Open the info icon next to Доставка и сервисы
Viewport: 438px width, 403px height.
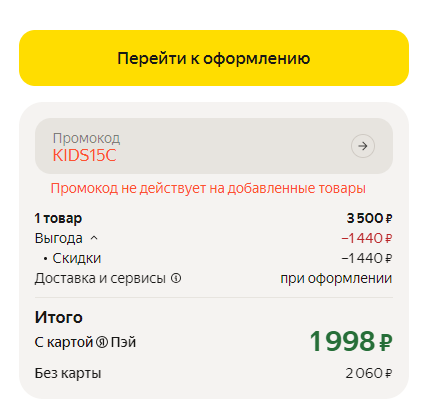(x=176, y=278)
